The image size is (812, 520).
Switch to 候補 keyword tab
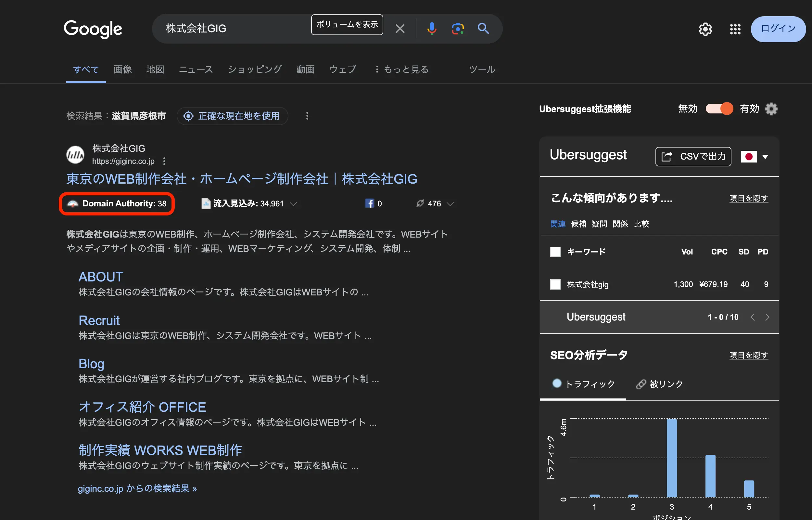click(x=578, y=224)
